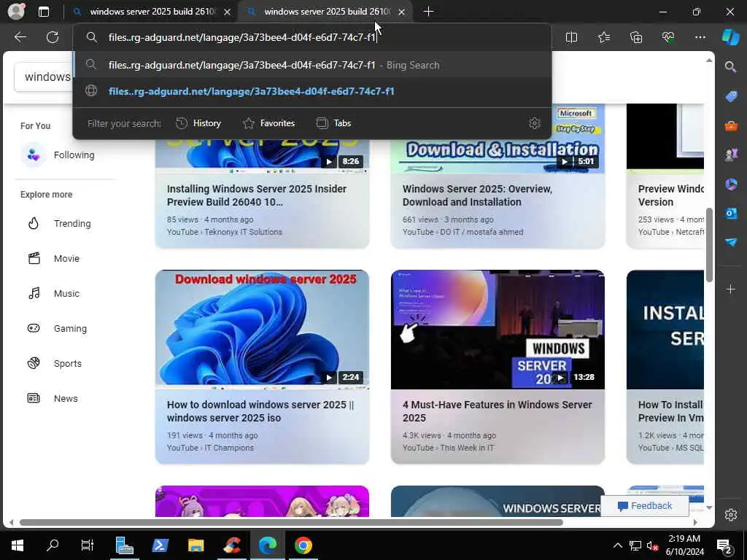Open Server Manager from taskbar
The image size is (747, 560).
click(x=124, y=545)
